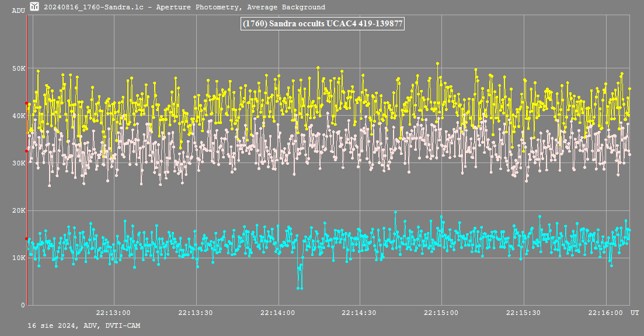644x336 pixels.
Task: Click the 22:13:30 time label
Action: pos(196,313)
